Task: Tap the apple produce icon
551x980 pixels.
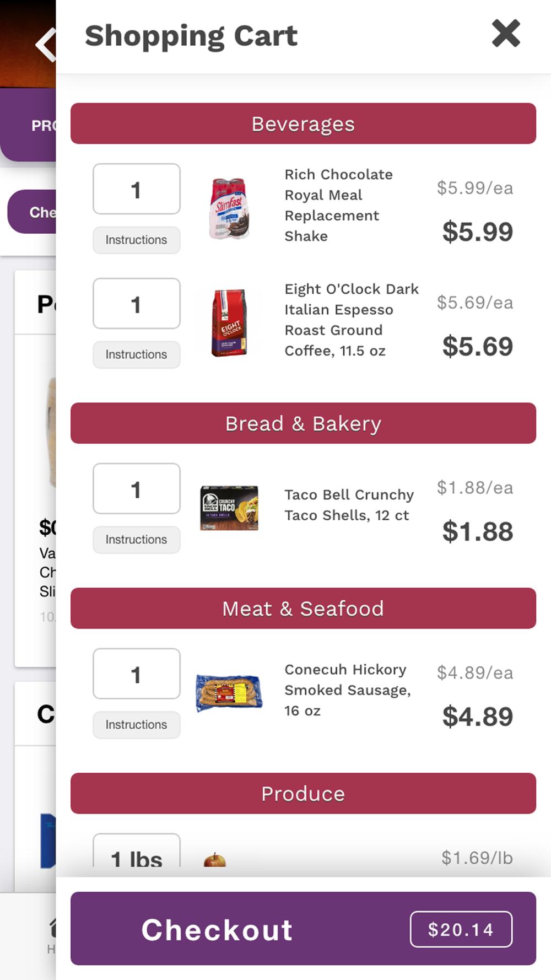Action: pyautogui.click(x=215, y=859)
